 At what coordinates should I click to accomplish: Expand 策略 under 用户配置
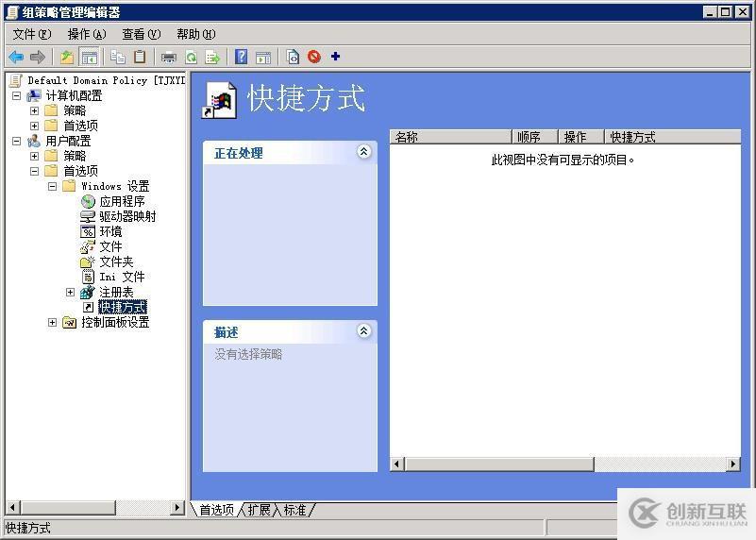click(x=34, y=156)
